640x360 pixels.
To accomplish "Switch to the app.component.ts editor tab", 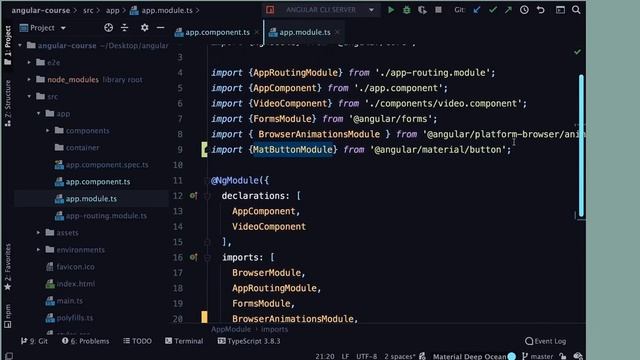I will pos(217,32).
